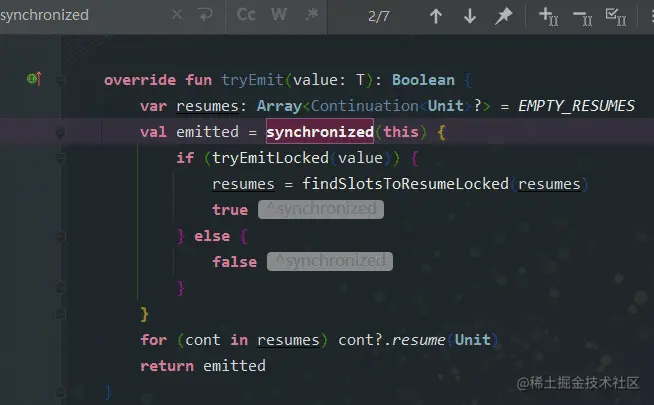Toggle Regex search option
This screenshot has width=654, height=405.
pos(311,15)
